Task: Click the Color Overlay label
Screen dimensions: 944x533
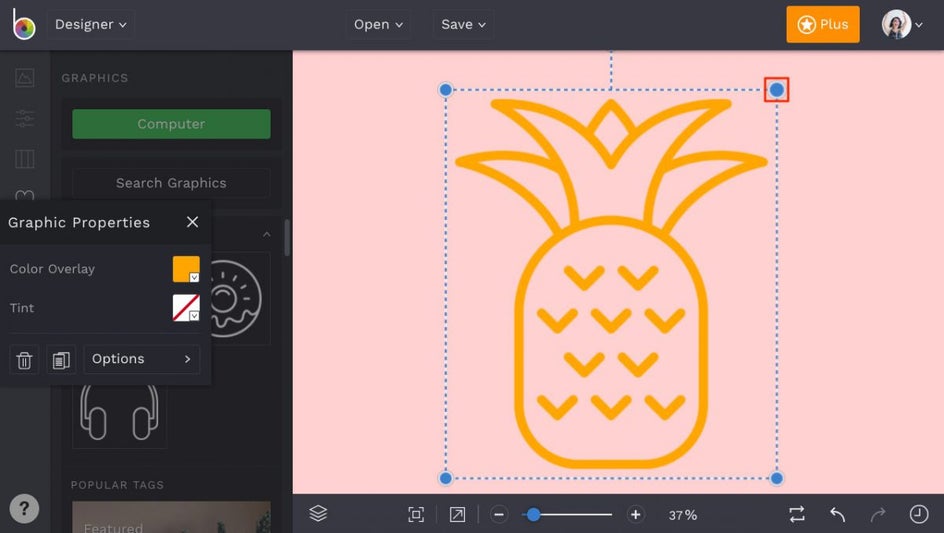Action: pos(52,269)
